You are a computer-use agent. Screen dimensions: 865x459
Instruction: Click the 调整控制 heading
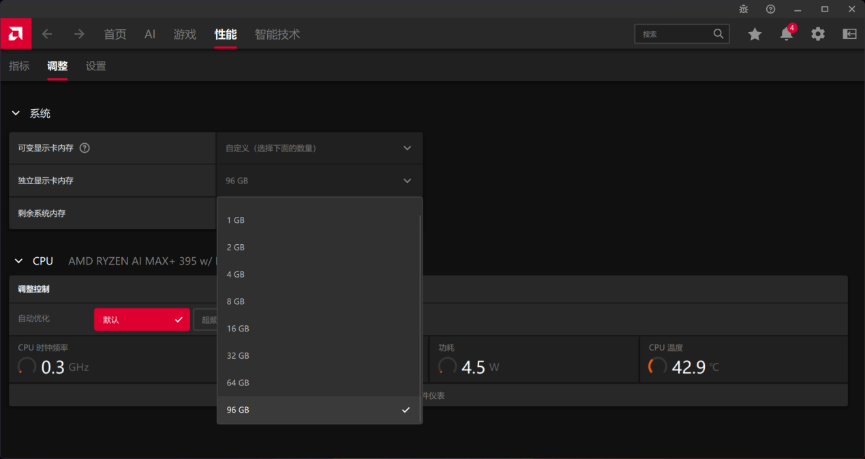34,289
